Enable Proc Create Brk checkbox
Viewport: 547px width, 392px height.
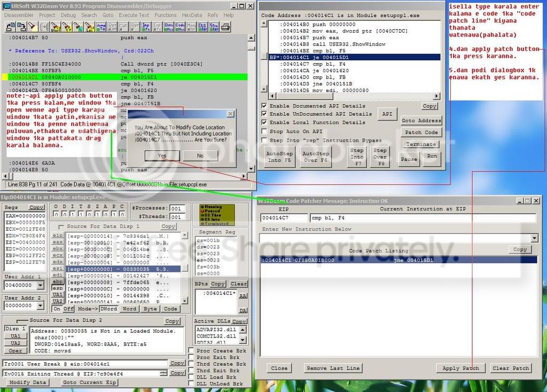(x=191, y=350)
